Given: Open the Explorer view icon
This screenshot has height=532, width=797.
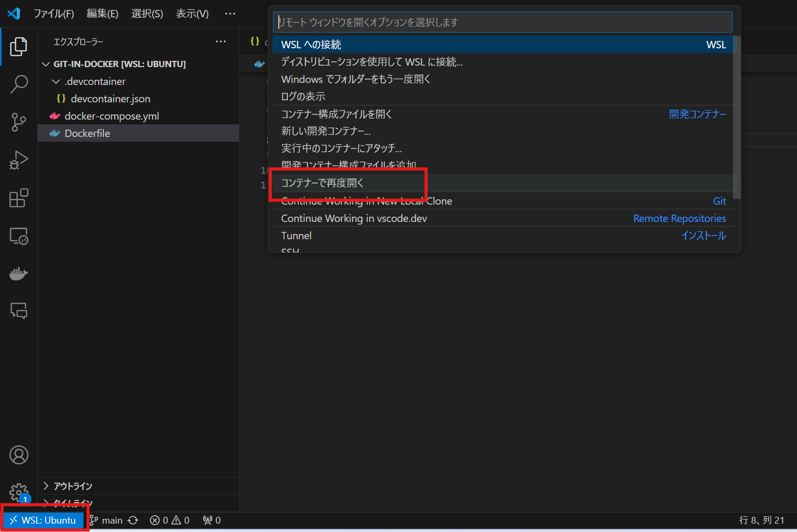Looking at the screenshot, I should coord(18,47).
